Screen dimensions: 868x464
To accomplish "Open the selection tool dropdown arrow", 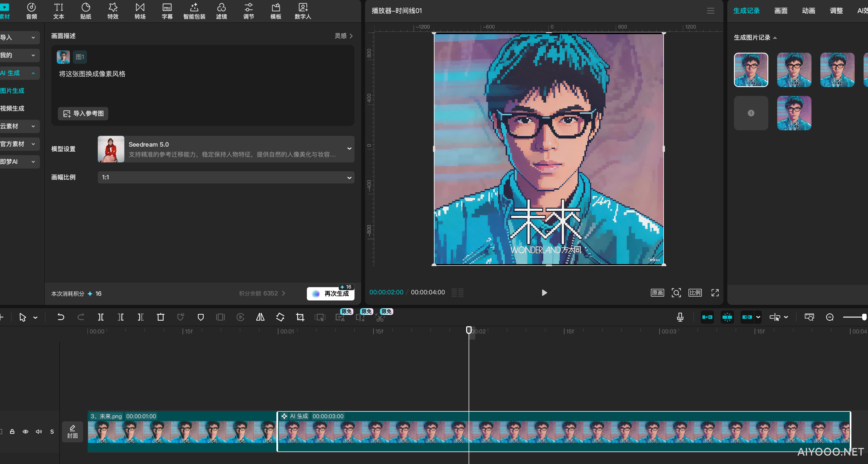I will tap(35, 317).
